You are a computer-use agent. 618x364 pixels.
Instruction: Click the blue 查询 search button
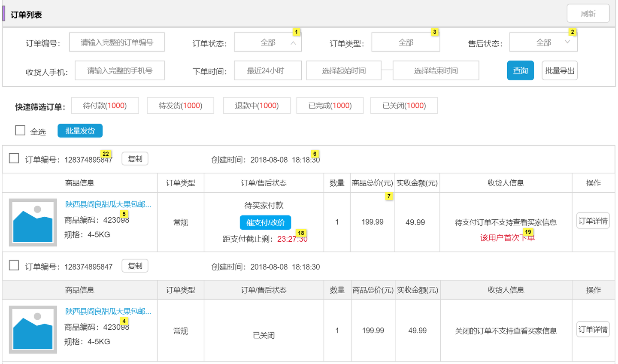click(521, 70)
